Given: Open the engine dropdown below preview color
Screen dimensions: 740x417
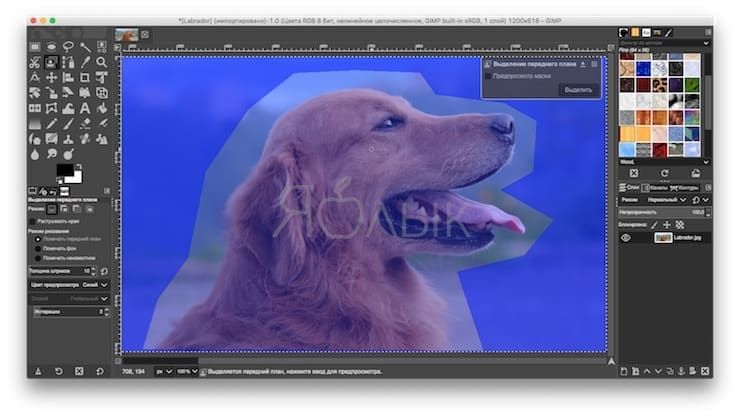Looking at the screenshot, I should click(x=69, y=299).
